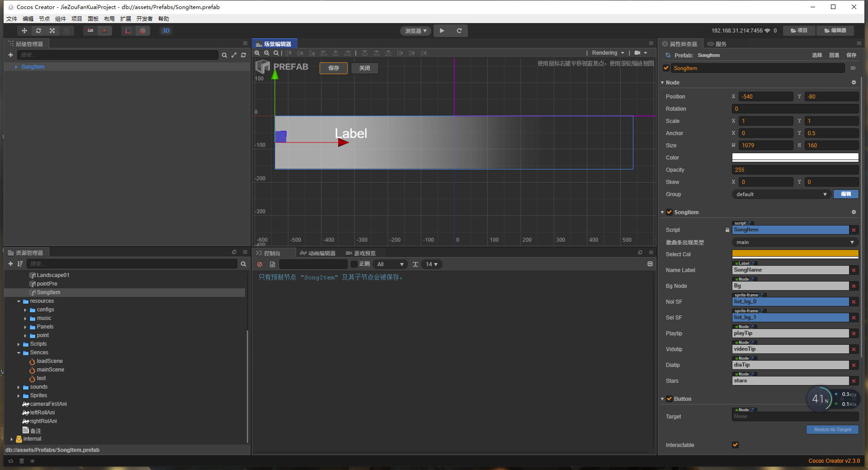Remove the Stars node reference
This screenshot has height=470, width=868.
coord(854,381)
